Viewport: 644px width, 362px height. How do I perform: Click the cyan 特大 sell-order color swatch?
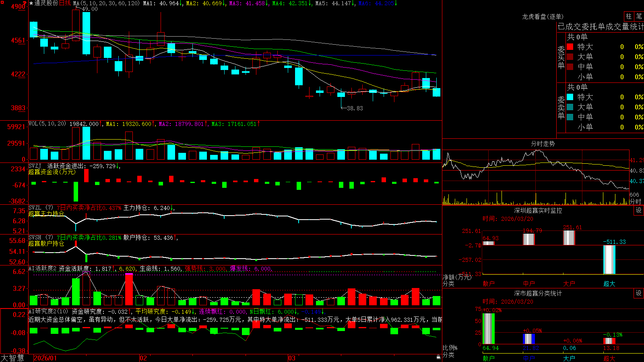click(x=570, y=97)
